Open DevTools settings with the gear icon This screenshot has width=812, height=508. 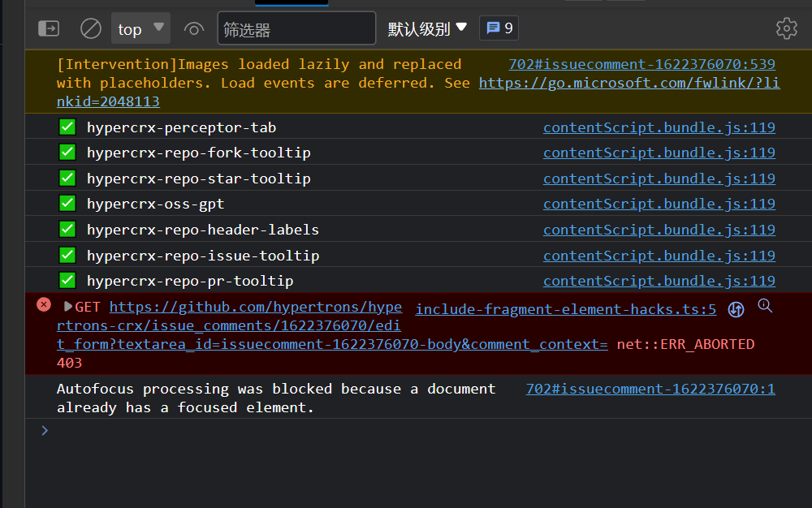tap(786, 28)
